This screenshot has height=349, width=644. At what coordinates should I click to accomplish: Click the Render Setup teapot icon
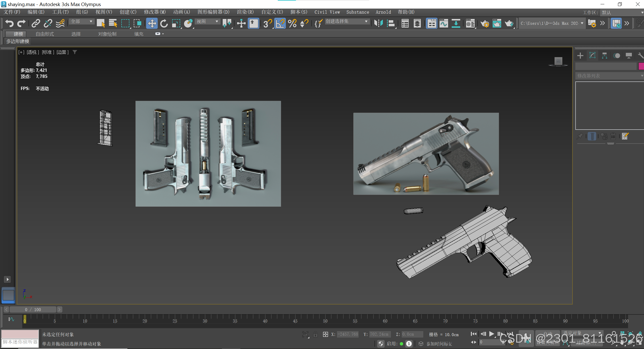point(485,24)
